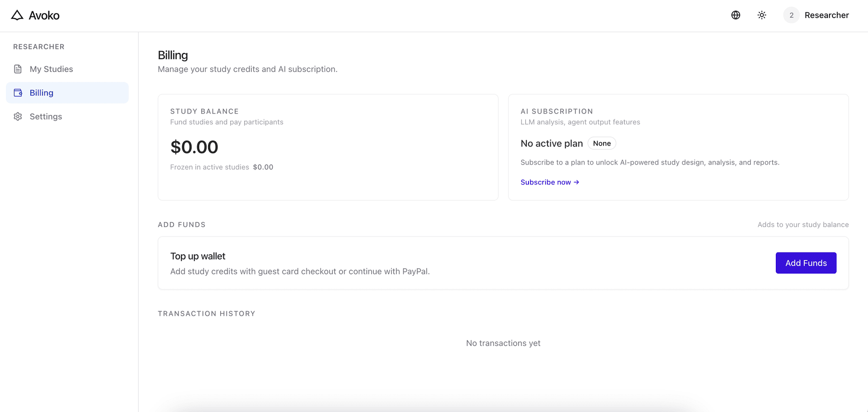This screenshot has height=412, width=868.
Task: Click the Billing card icon in sidebar
Action: point(18,92)
